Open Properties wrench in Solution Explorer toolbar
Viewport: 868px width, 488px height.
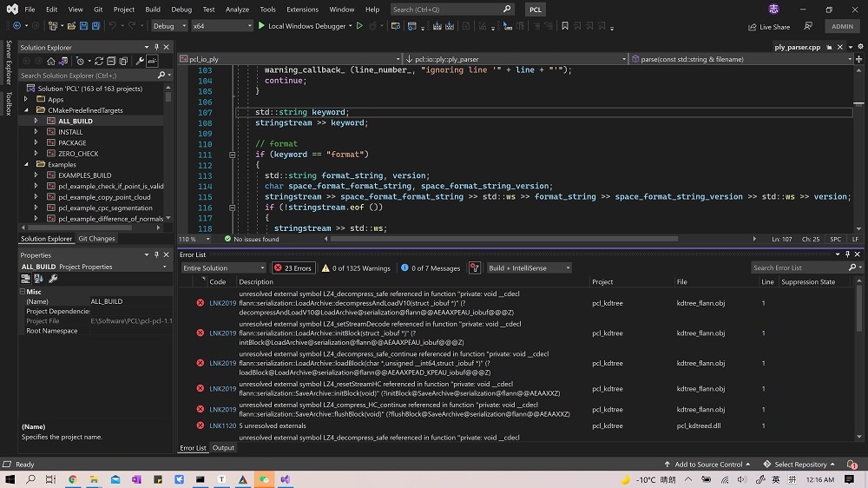pyautogui.click(x=140, y=61)
